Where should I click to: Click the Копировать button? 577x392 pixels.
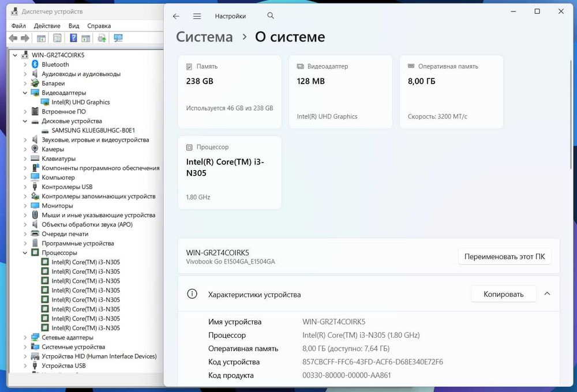click(503, 294)
